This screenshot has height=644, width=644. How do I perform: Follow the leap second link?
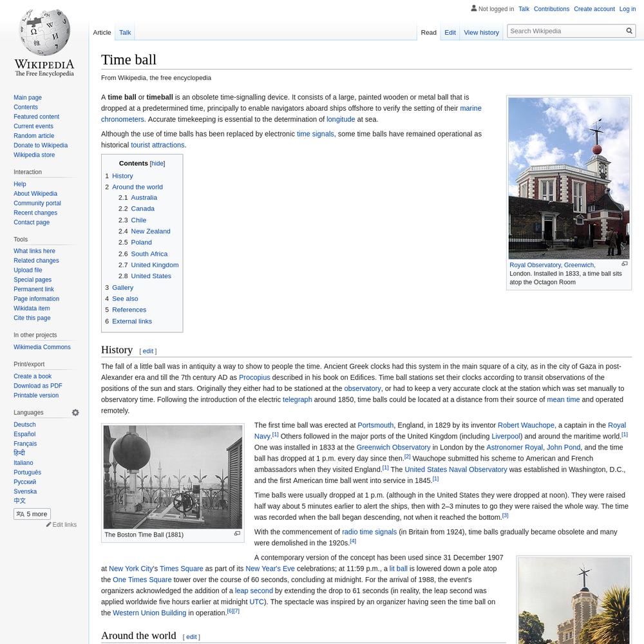253,591
